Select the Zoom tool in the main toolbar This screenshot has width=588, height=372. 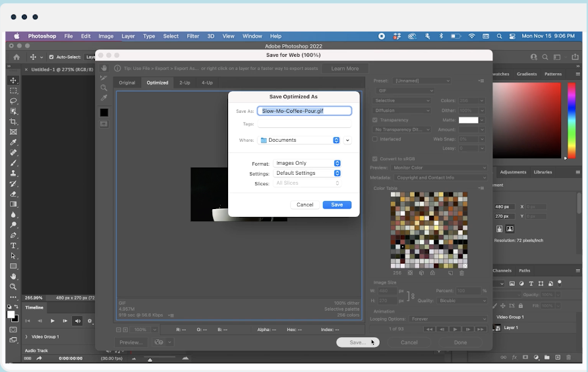pyautogui.click(x=13, y=287)
